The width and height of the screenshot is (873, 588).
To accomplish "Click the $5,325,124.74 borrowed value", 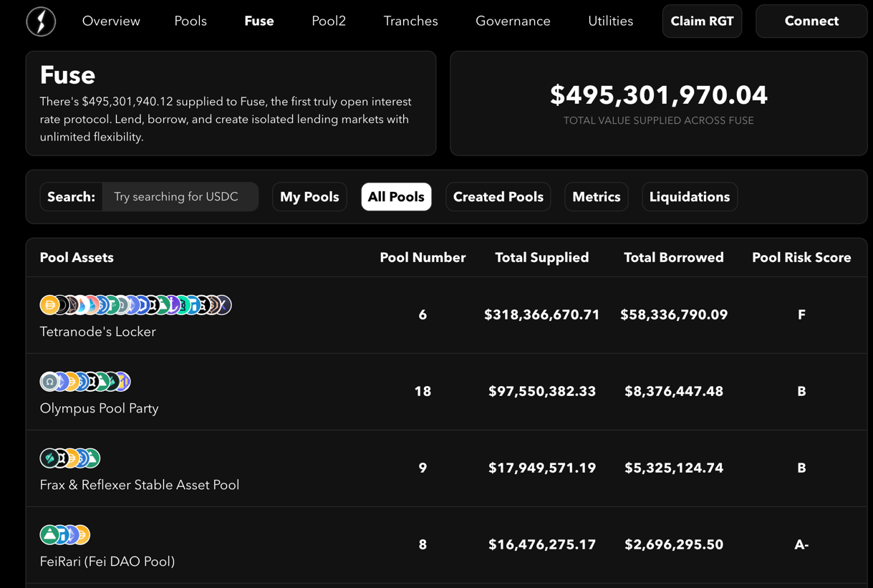I will (x=674, y=468).
